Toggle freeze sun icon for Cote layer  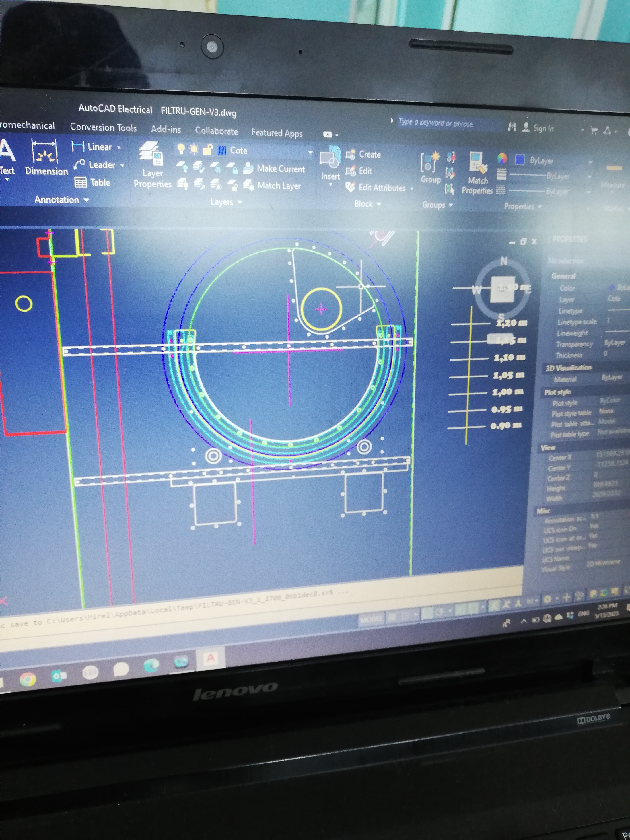click(194, 149)
